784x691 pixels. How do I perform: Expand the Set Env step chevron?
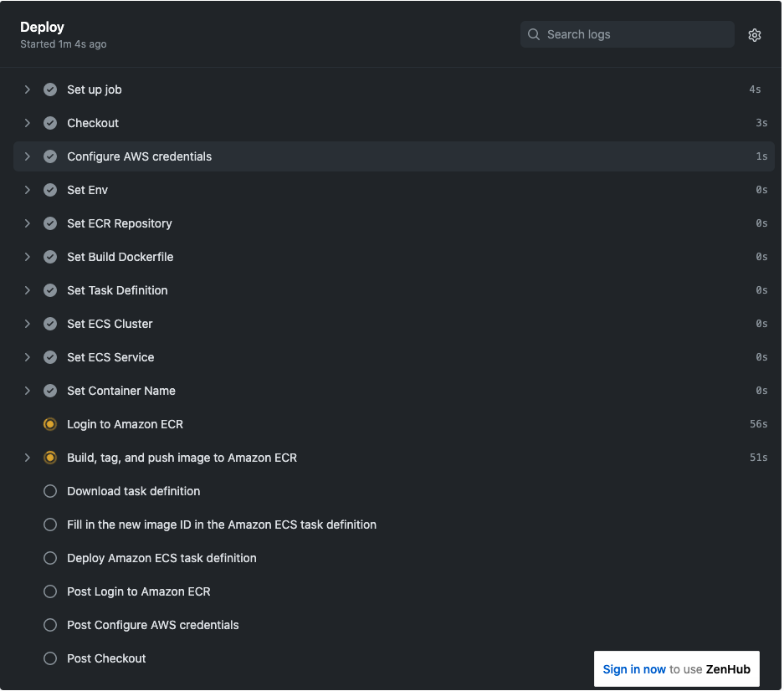[27, 190]
